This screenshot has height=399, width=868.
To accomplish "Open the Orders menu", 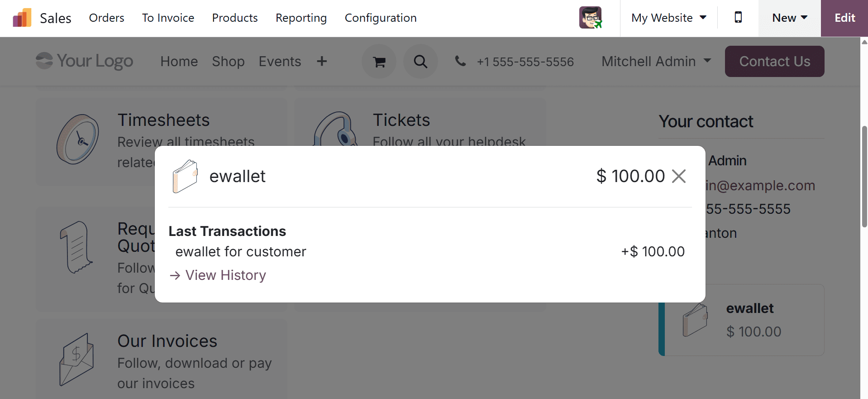I will coord(106,18).
